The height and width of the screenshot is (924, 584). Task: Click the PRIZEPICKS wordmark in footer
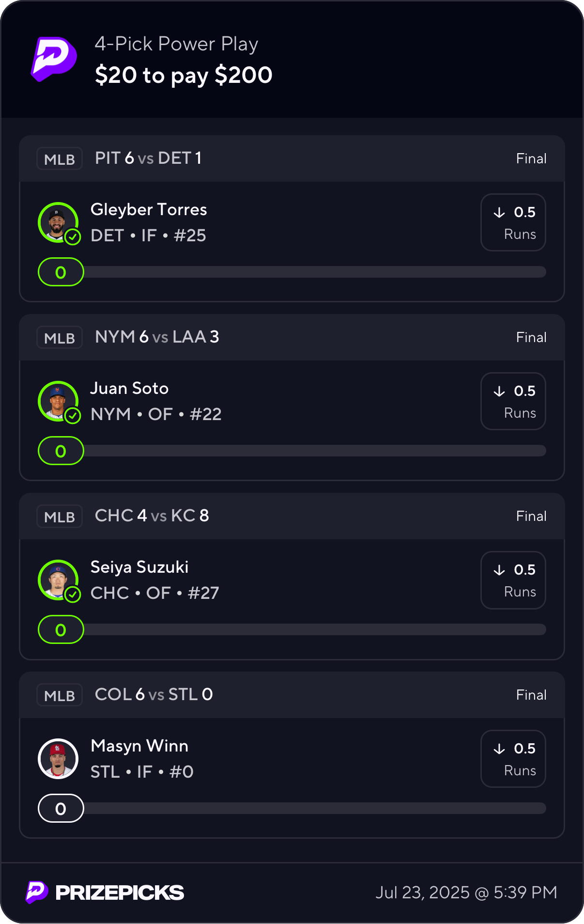coord(120,893)
